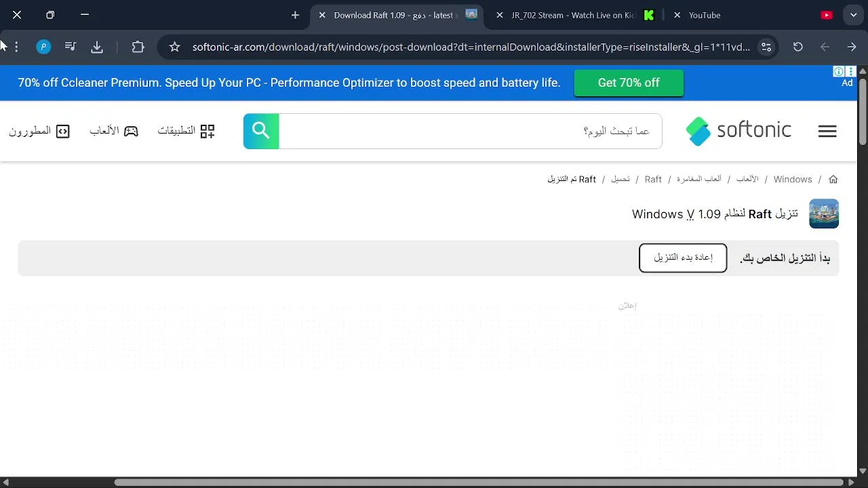The width and height of the screenshot is (868, 488).
Task: Open the extensions puzzle icon
Action: [x=138, y=47]
